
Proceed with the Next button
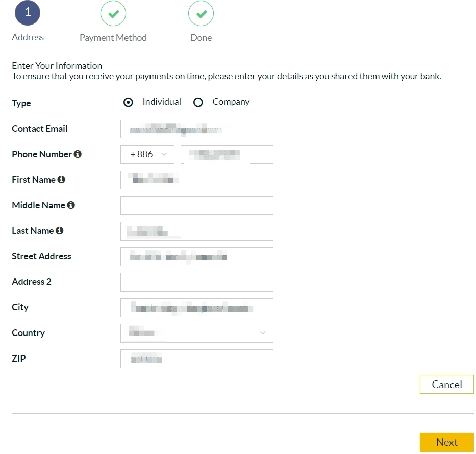point(446,442)
